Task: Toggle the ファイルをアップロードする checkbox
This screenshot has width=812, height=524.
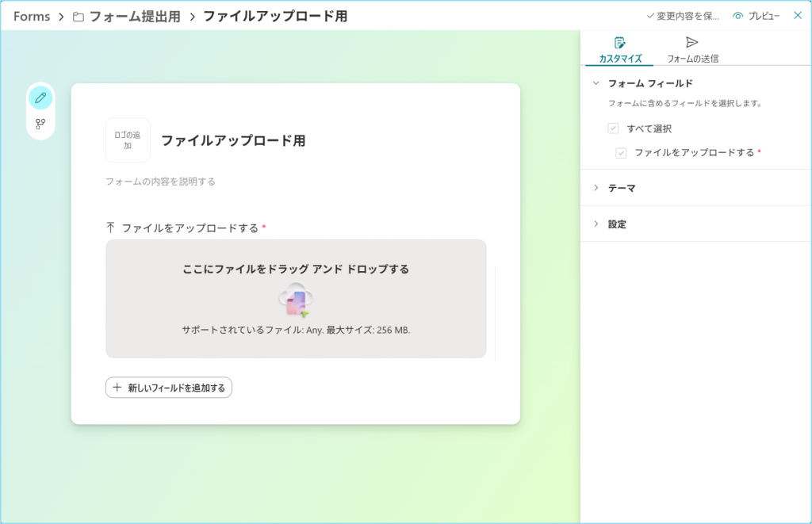Action: [x=621, y=153]
